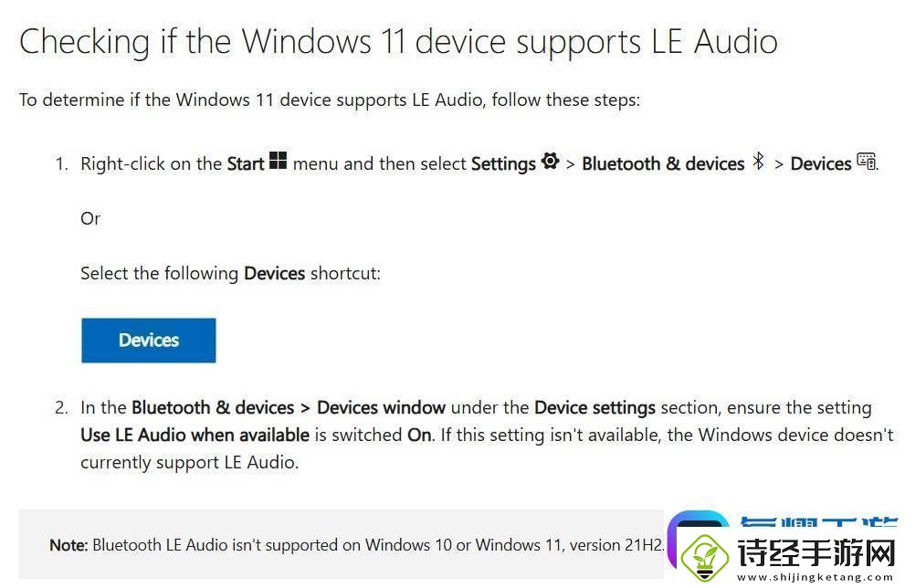The height and width of the screenshot is (588, 905).
Task: Click the bold Devices label beside keyboard icon
Action: (x=821, y=163)
